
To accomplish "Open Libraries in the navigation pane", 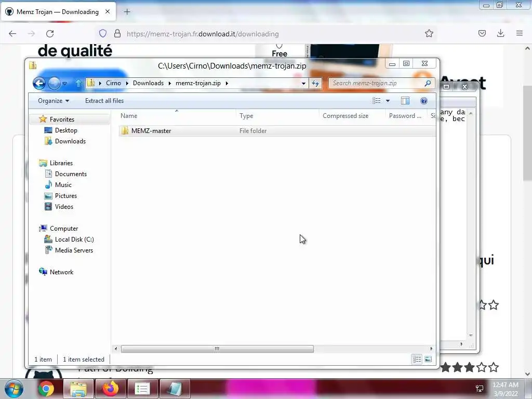I will 61,163.
